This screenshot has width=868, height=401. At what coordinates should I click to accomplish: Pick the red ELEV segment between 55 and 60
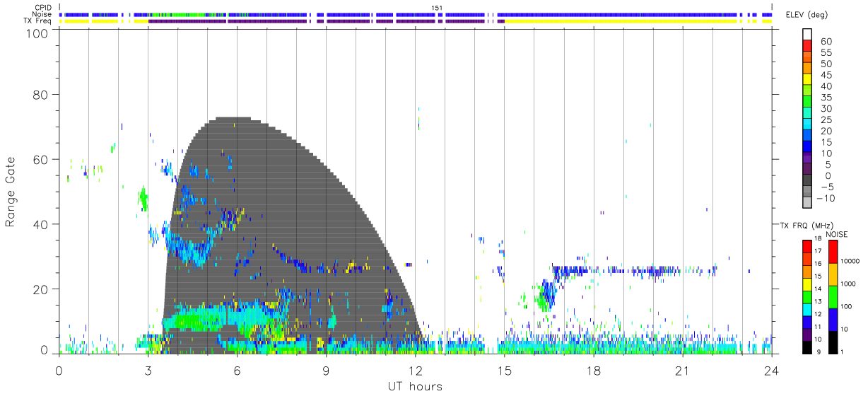coord(807,46)
